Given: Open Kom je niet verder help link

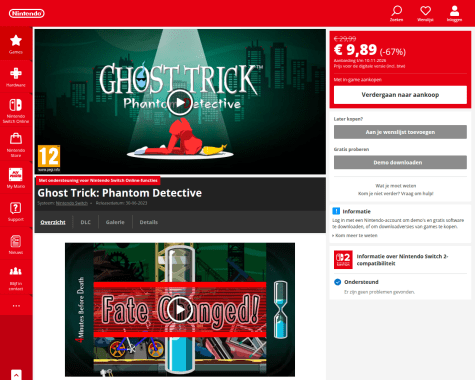Looking at the screenshot, I should pyautogui.click(x=396, y=193).
